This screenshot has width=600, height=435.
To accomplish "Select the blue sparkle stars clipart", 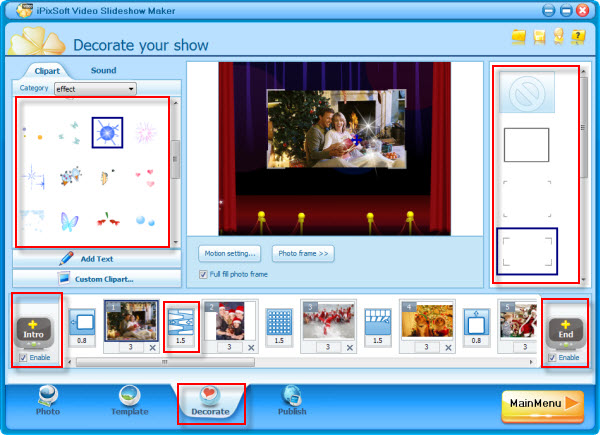I will (x=33, y=177).
